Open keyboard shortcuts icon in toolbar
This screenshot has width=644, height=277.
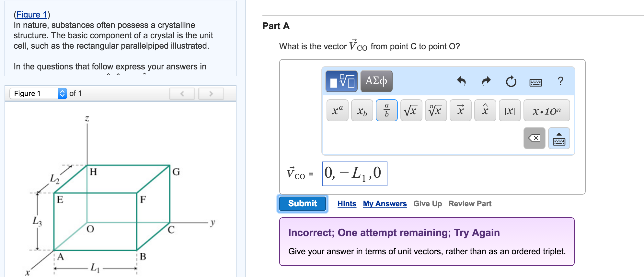click(535, 82)
